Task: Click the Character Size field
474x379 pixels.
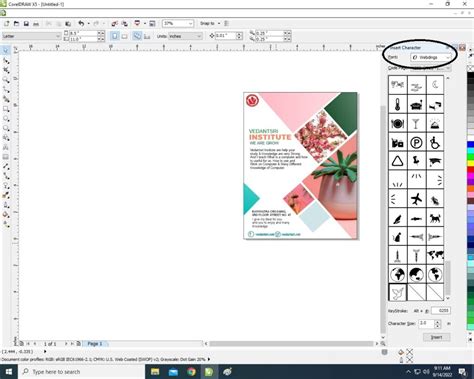Action: coord(427,323)
